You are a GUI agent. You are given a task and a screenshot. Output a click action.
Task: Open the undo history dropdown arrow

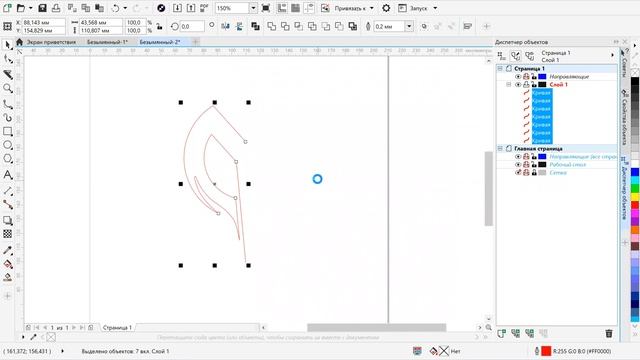point(125,8)
